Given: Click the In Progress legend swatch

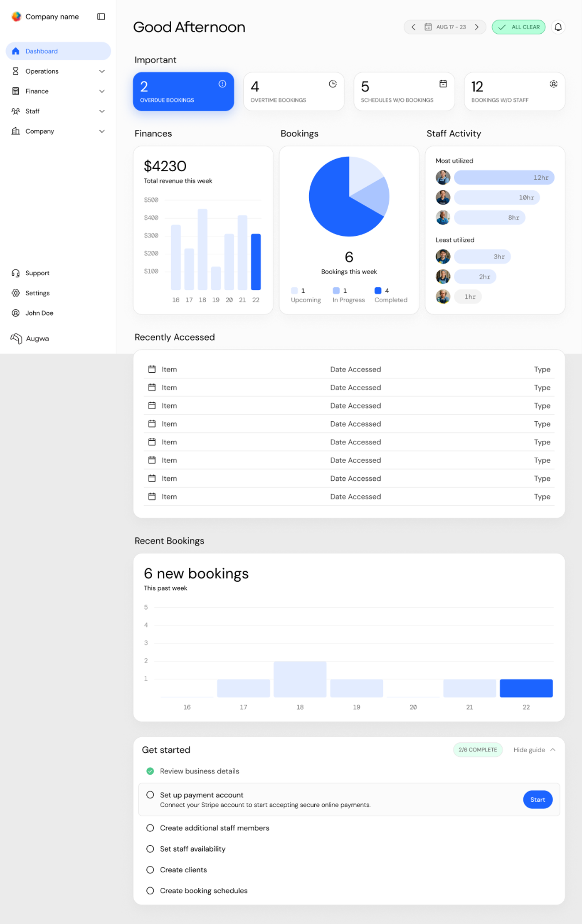Looking at the screenshot, I should point(336,291).
